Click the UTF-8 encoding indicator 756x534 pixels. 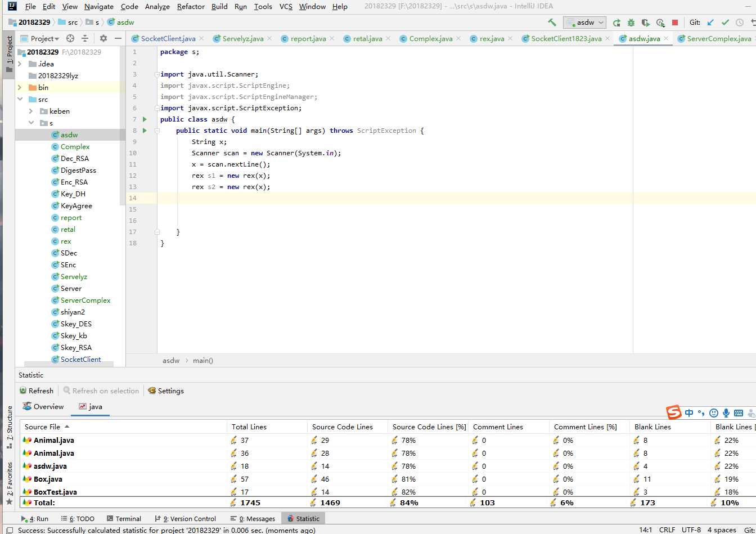(x=691, y=529)
